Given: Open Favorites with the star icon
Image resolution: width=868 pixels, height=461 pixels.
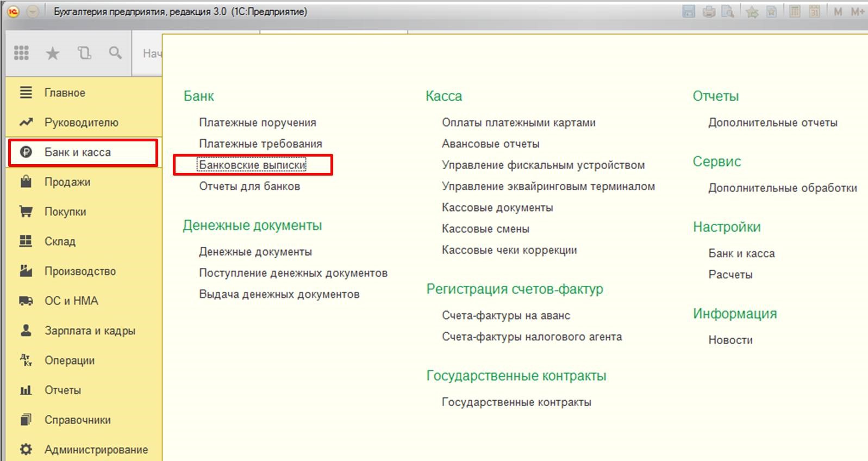Looking at the screenshot, I should pyautogui.click(x=52, y=53).
